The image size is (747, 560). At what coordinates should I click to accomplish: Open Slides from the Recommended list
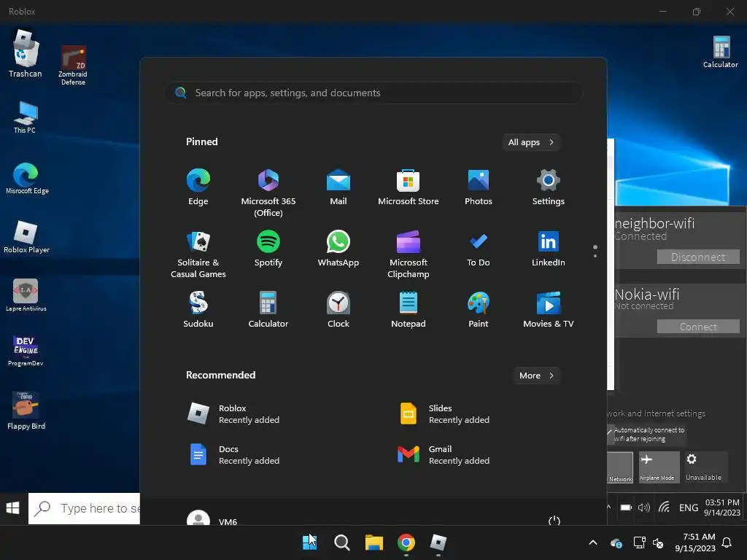(444, 414)
